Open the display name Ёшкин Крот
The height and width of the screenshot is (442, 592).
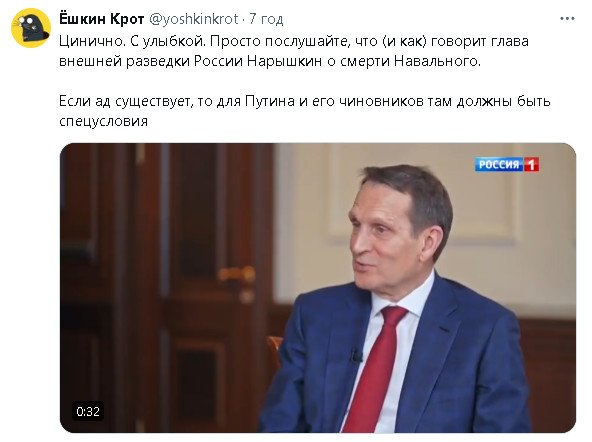(102, 19)
